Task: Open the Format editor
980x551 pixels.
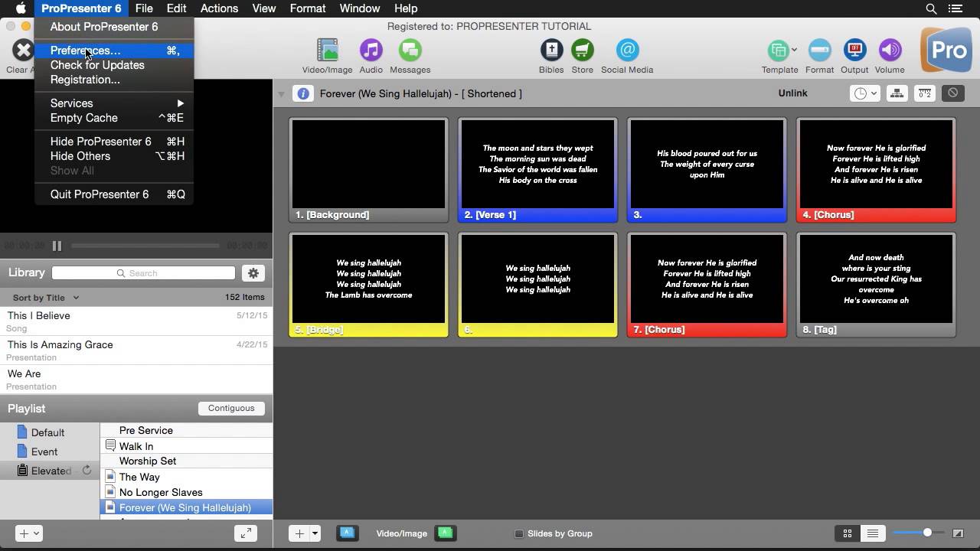Action: pyautogui.click(x=819, y=51)
